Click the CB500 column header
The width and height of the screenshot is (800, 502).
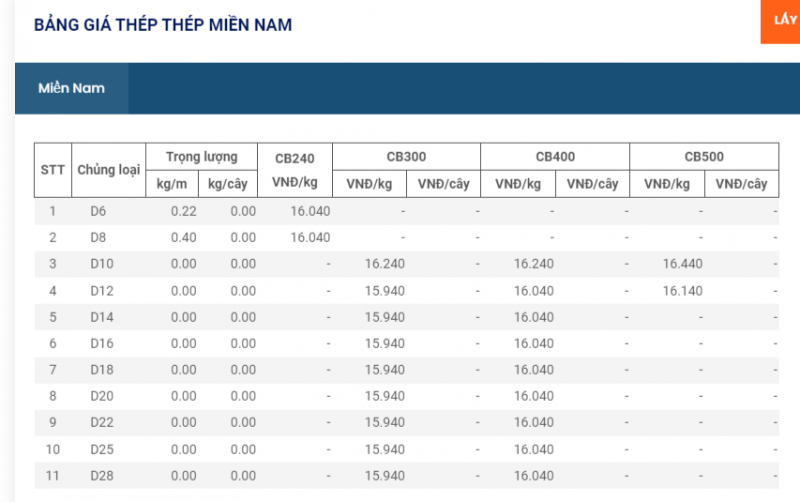(x=704, y=157)
